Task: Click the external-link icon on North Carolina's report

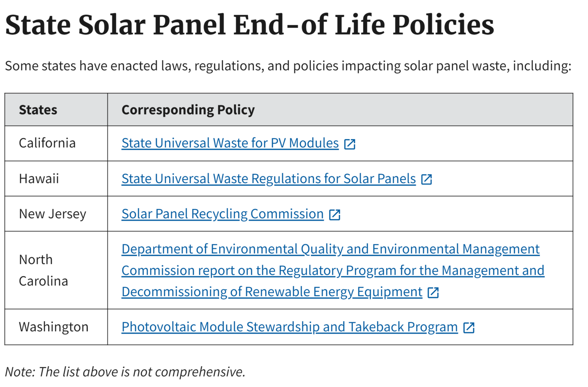Action: (x=433, y=292)
